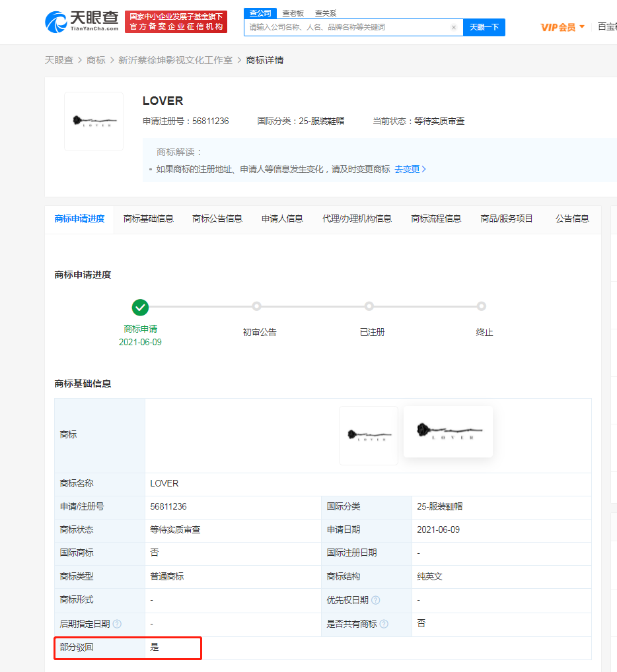This screenshot has width=617, height=672.
Task: Click the help icon beside 优先权日期
Action: pos(376,600)
